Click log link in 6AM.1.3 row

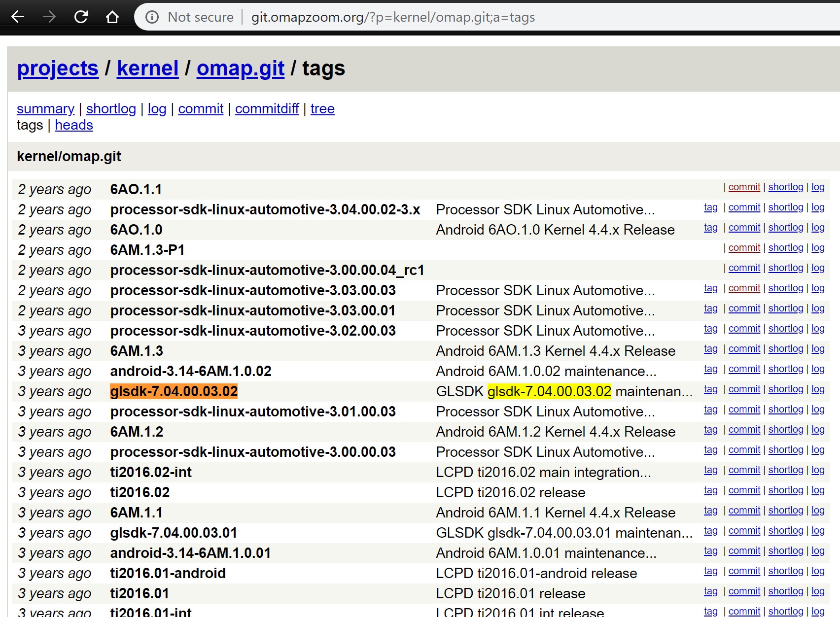[x=818, y=348]
